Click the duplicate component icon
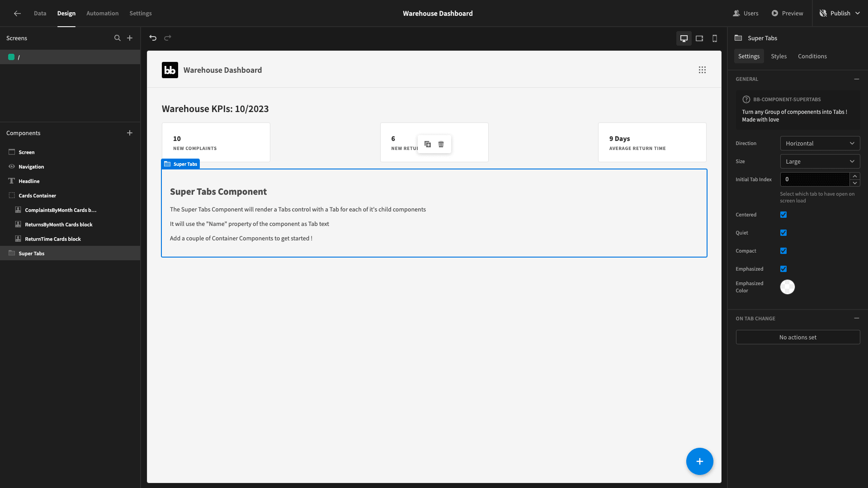Image resolution: width=868 pixels, height=488 pixels. tap(427, 144)
